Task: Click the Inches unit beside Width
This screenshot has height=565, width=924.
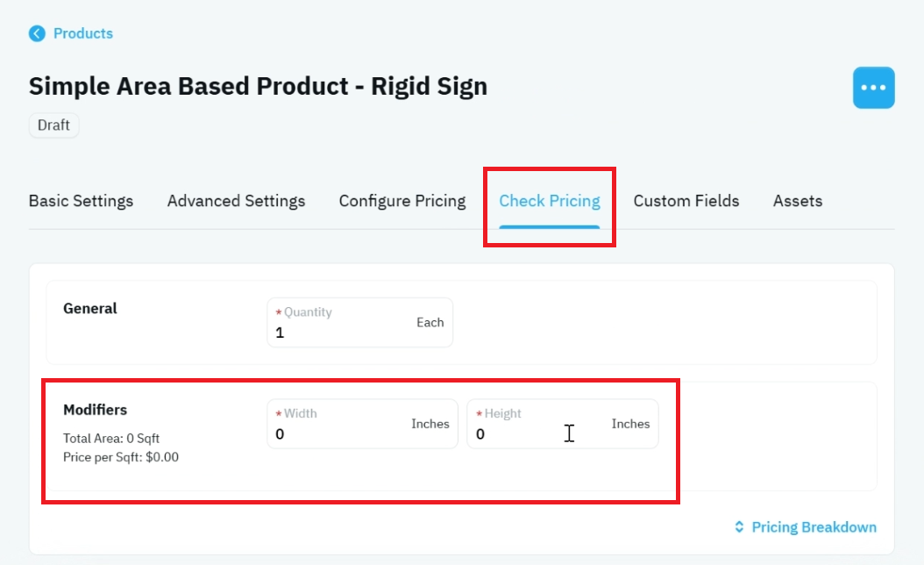Action: (430, 424)
